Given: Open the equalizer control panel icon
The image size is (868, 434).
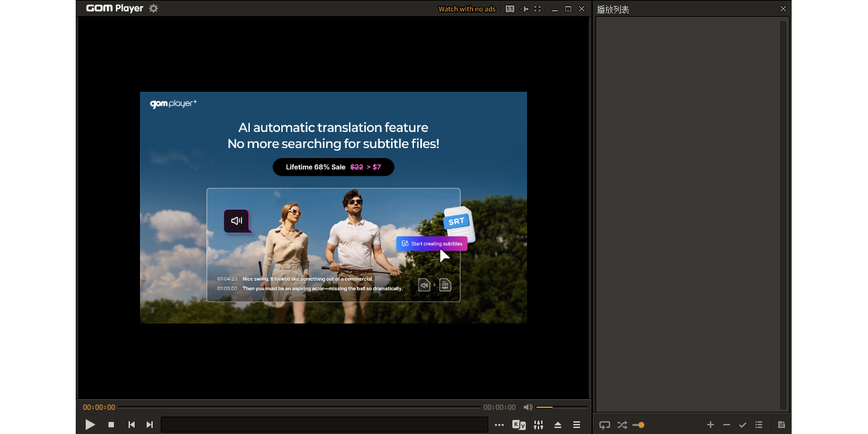Looking at the screenshot, I should 538,425.
